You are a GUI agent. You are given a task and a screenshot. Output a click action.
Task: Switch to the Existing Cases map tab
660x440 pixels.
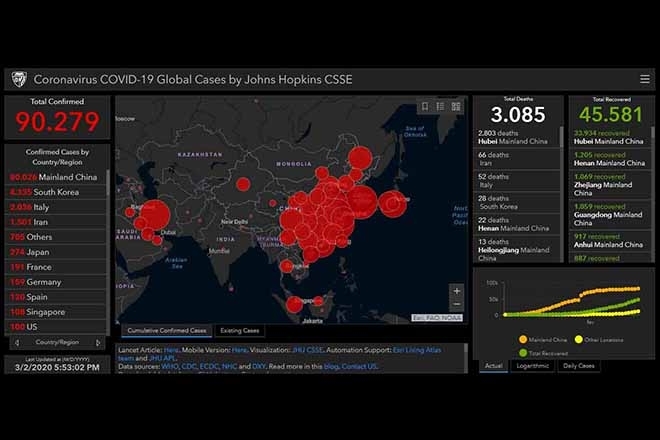pyautogui.click(x=240, y=330)
